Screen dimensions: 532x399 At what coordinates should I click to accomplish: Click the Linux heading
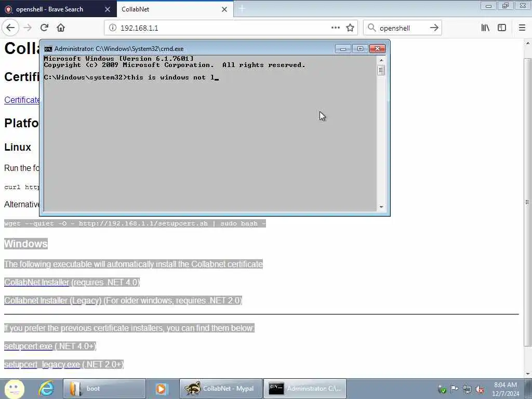pyautogui.click(x=18, y=147)
